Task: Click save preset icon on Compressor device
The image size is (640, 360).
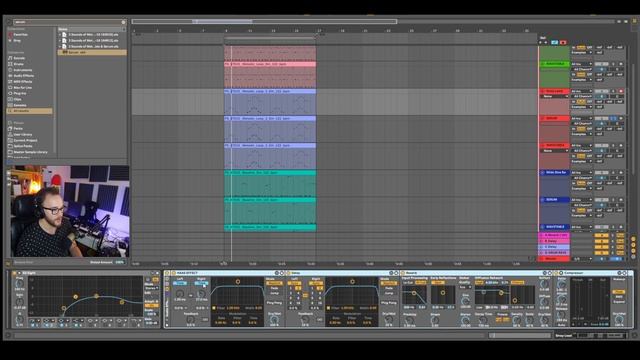Action: [x=624, y=273]
